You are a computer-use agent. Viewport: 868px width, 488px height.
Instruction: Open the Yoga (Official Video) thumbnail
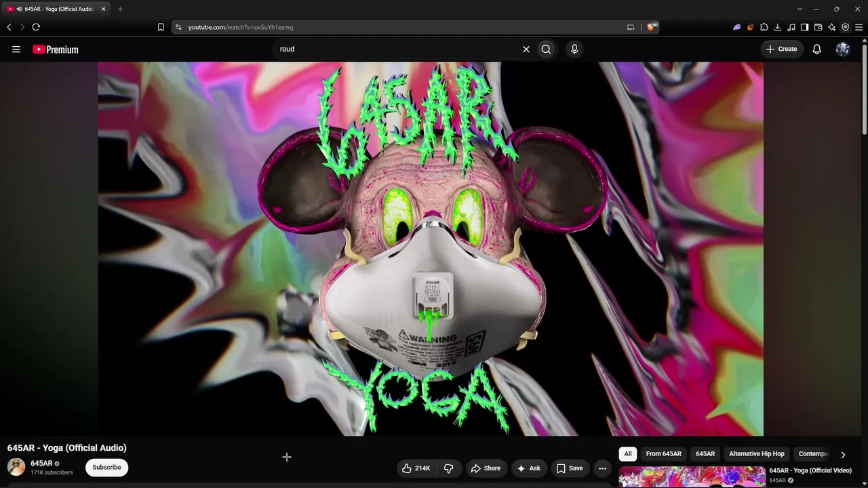[692, 477]
